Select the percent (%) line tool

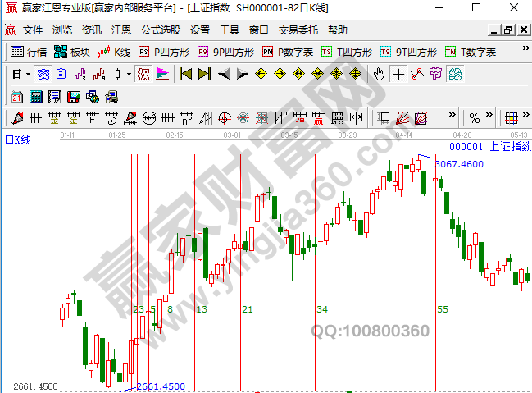(x=475, y=118)
